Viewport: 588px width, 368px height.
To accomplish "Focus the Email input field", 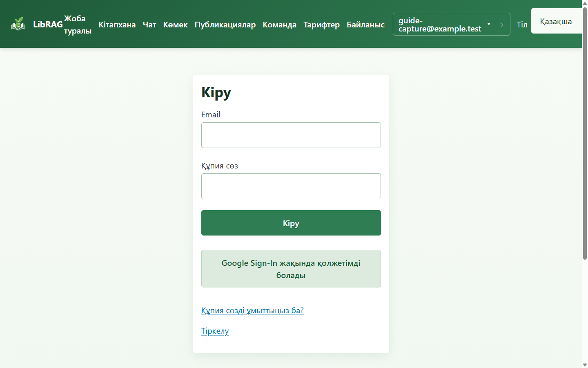I will (291, 135).
